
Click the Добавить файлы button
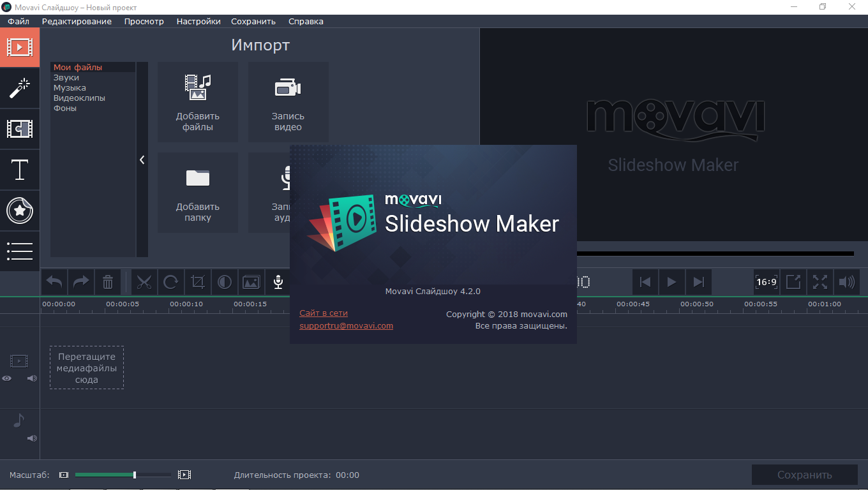[x=198, y=102]
